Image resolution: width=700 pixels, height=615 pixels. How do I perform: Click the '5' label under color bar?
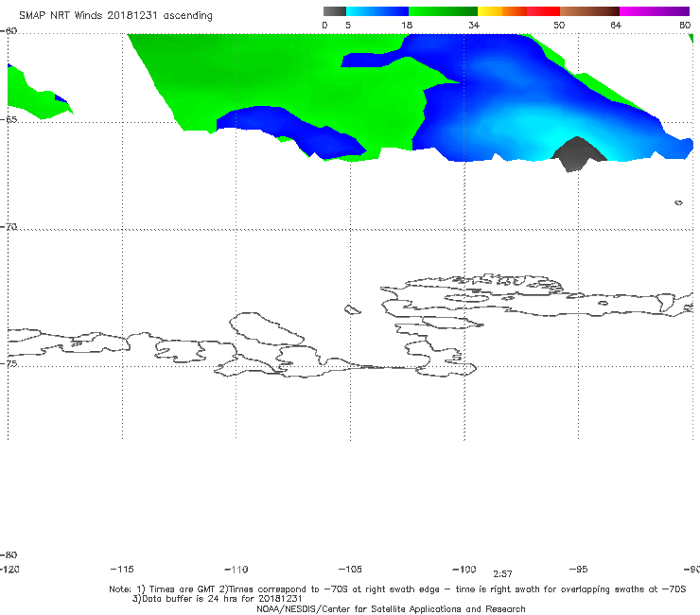[x=348, y=26]
